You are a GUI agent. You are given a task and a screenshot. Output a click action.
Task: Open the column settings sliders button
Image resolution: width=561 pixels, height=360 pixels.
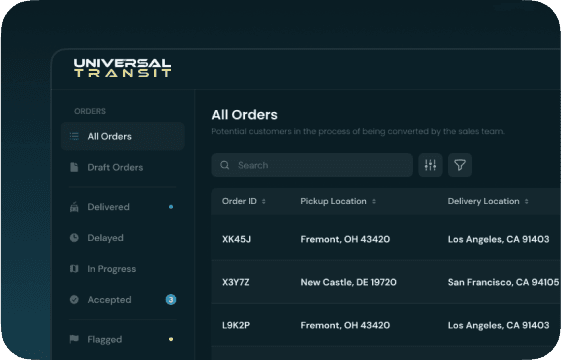pyautogui.click(x=430, y=165)
